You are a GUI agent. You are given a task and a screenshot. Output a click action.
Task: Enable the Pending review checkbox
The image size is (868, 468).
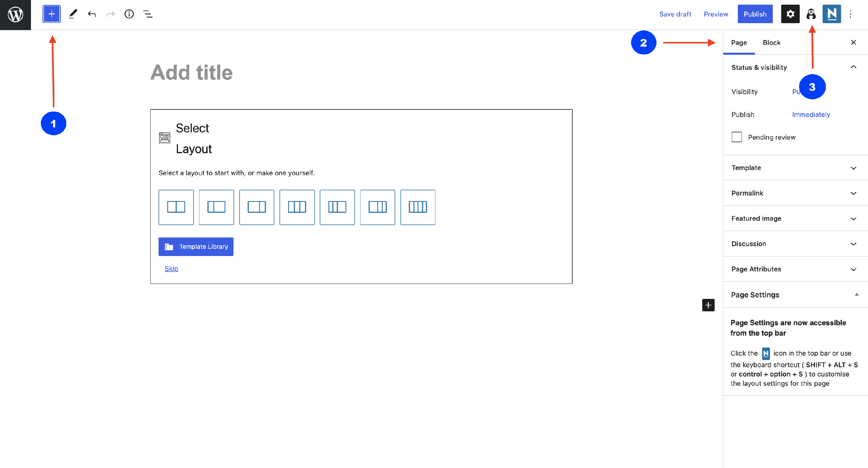pos(737,137)
